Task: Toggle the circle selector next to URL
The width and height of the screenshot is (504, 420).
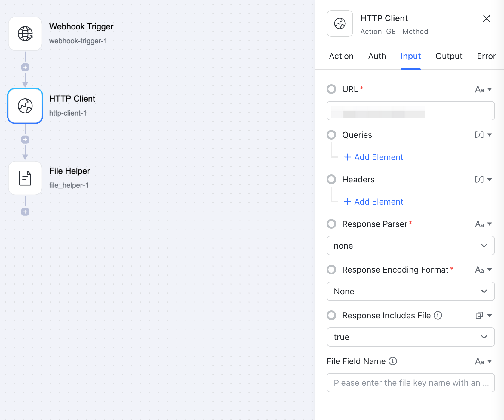Action: click(331, 89)
